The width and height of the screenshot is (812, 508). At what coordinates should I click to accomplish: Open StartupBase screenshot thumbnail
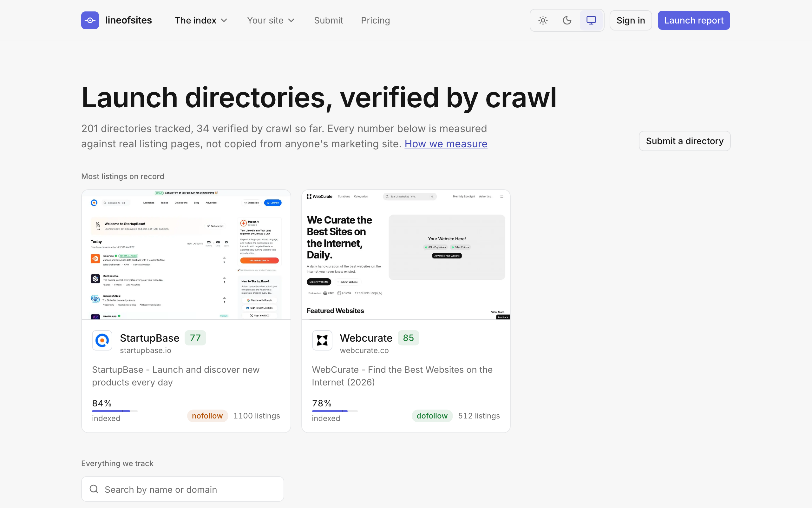pyautogui.click(x=186, y=255)
